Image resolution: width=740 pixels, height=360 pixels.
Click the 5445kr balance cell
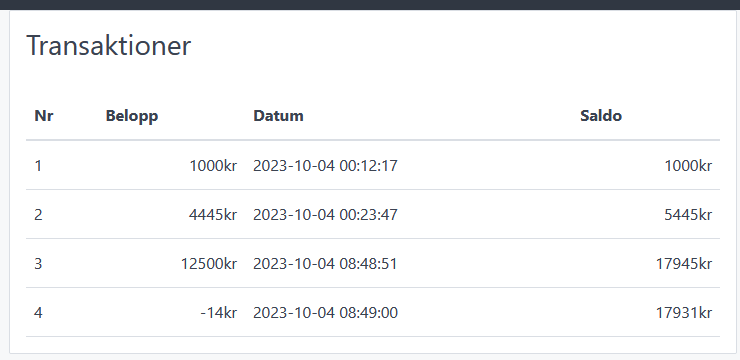[688, 215]
